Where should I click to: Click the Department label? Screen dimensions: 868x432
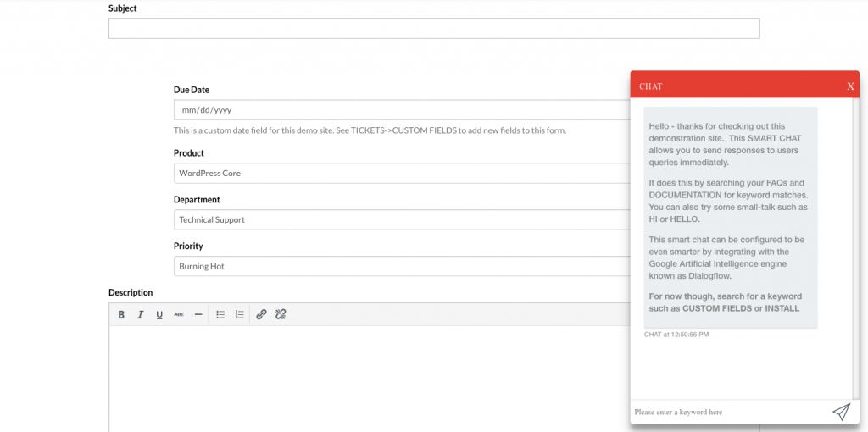tap(197, 200)
